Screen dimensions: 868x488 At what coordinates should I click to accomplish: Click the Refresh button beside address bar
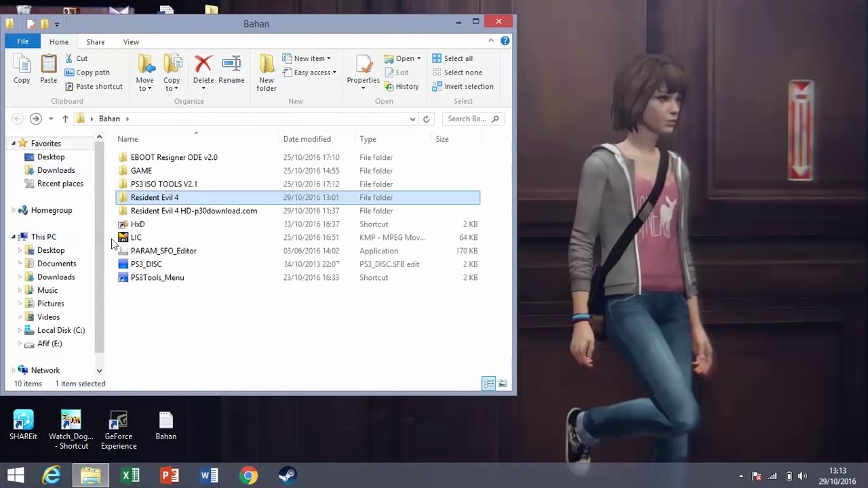[x=426, y=119]
